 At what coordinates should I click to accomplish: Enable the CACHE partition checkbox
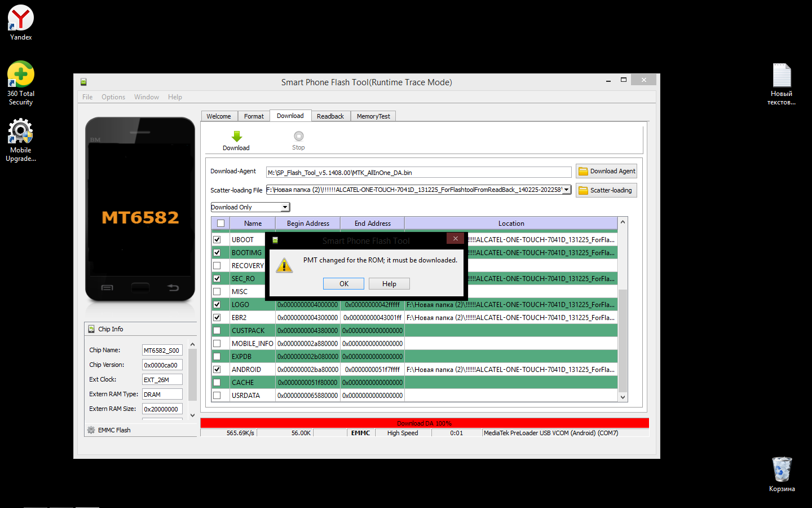[217, 382]
